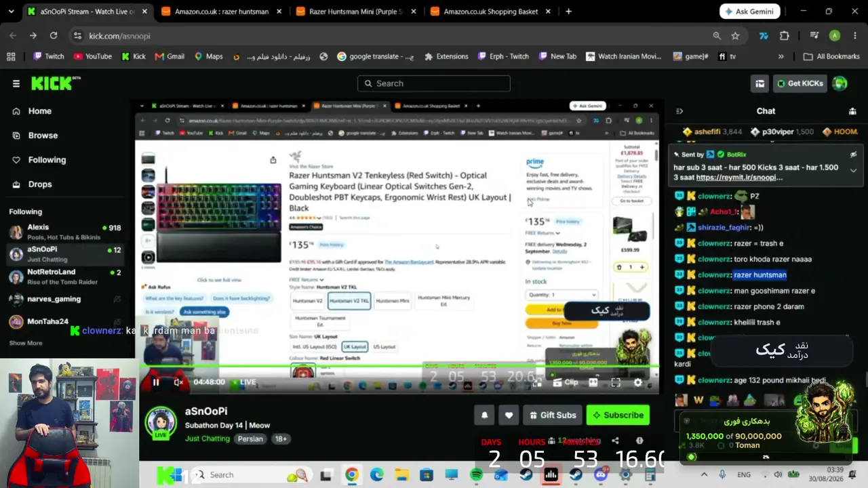868x488 pixels.
Task: Click the Get KICKs button
Action: click(800, 83)
